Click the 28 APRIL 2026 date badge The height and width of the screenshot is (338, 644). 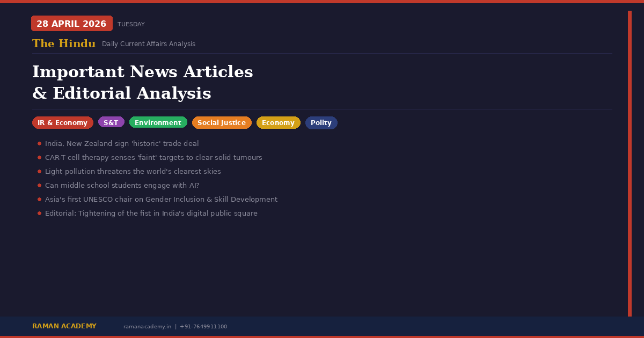tap(72, 24)
